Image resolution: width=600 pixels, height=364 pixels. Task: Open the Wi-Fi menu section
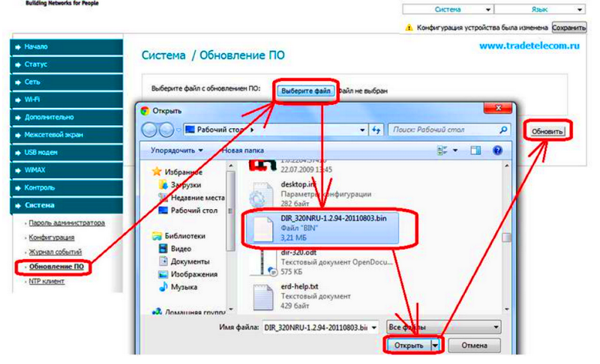[67, 100]
